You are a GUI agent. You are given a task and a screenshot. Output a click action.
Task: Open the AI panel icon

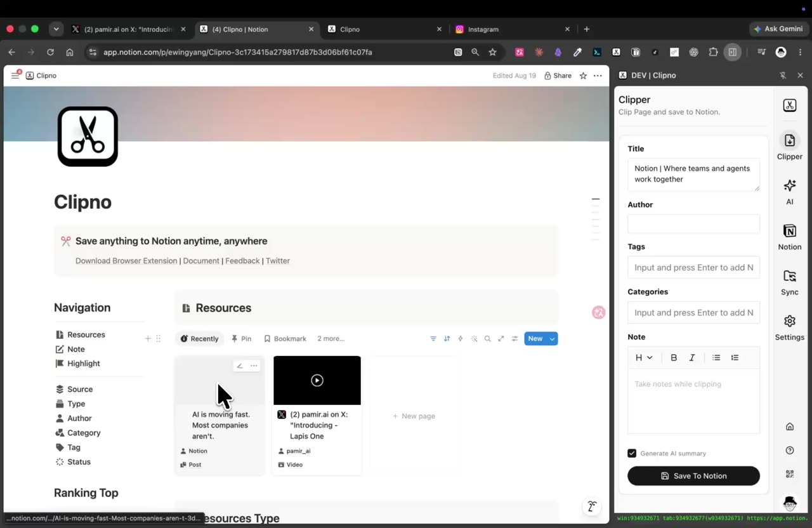tap(790, 192)
